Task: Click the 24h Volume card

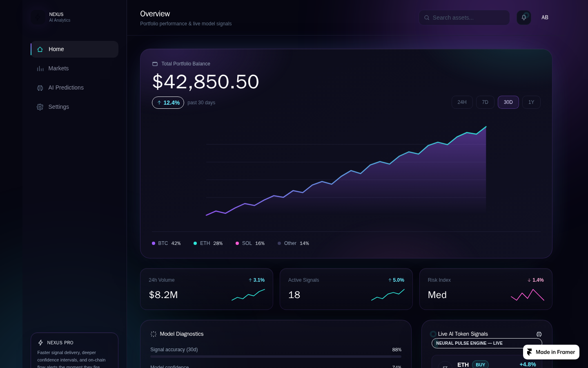Action: click(207, 289)
